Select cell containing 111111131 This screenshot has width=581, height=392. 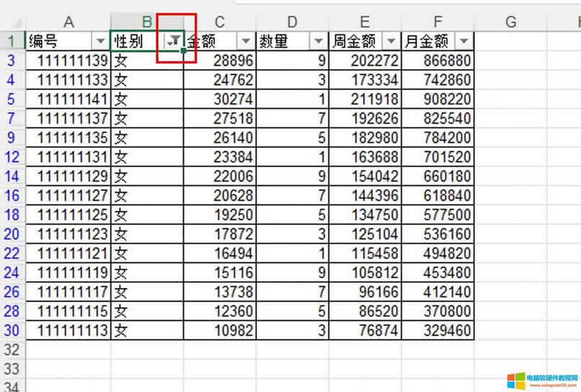[68, 156]
